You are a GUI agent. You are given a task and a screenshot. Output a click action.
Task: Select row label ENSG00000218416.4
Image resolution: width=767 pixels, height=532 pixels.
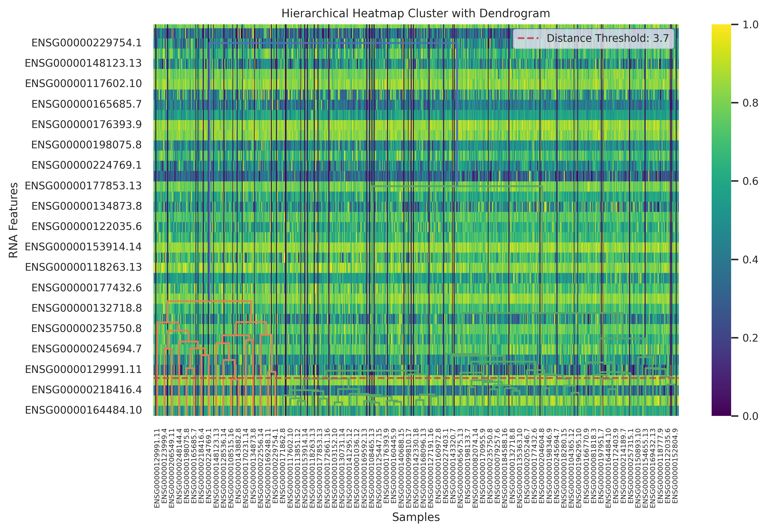coord(86,390)
